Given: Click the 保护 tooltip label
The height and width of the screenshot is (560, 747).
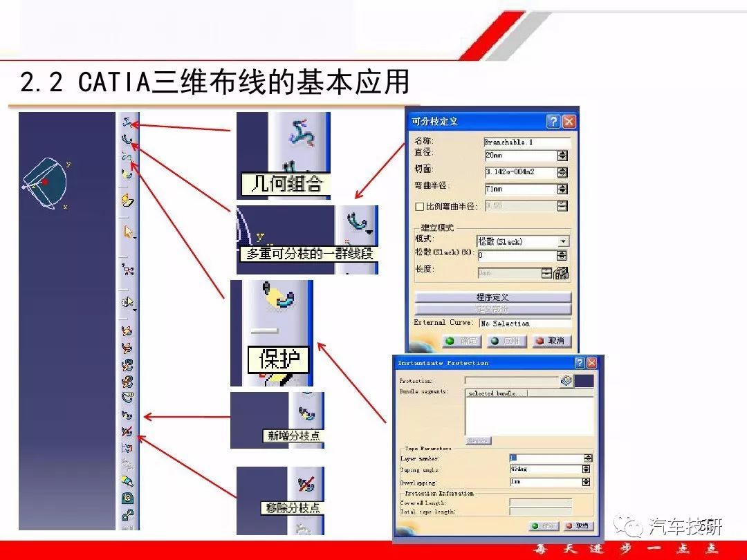Looking at the screenshot, I should point(278,360).
